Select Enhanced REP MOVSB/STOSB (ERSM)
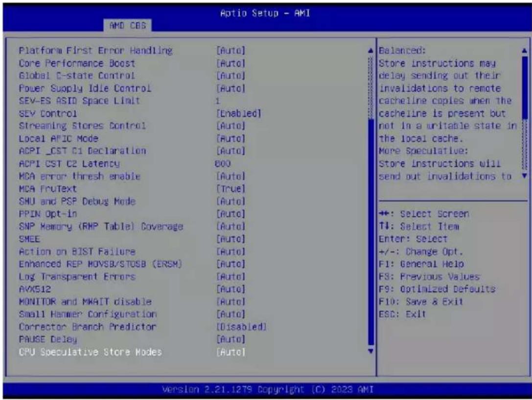532x400 pixels. [100, 264]
